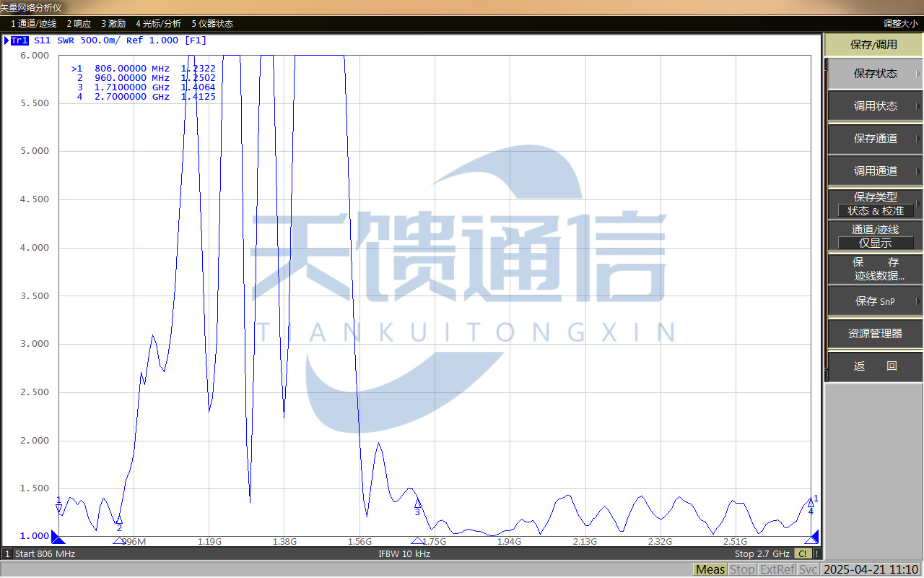Click the 6.000 top scale label
924x578 pixels.
tap(35, 56)
